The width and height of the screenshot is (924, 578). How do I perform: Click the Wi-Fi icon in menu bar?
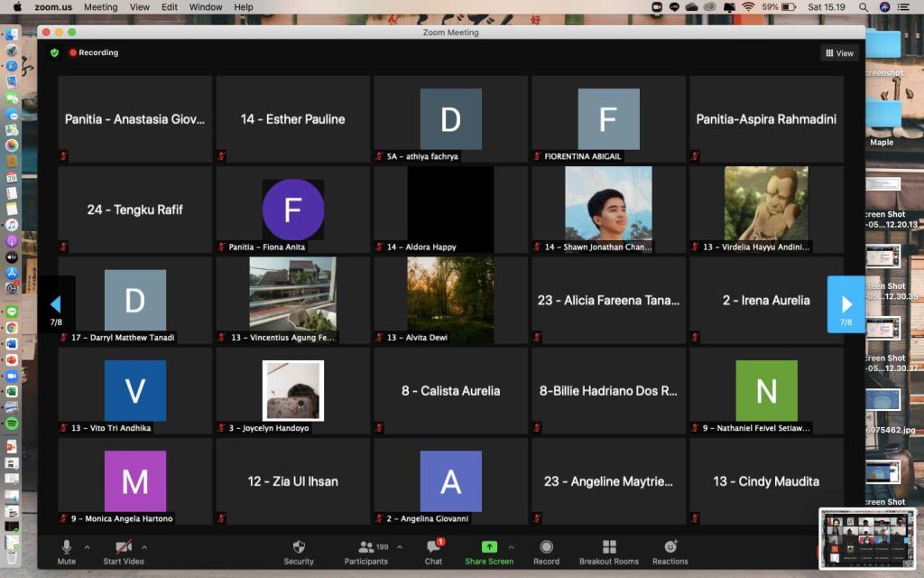tap(748, 7)
